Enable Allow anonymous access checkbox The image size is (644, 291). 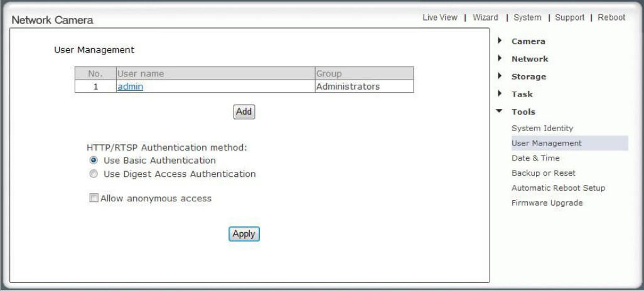click(94, 198)
